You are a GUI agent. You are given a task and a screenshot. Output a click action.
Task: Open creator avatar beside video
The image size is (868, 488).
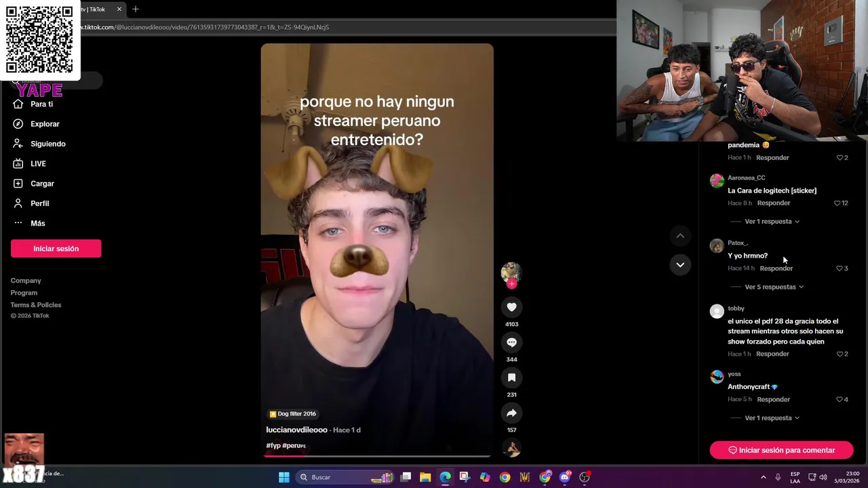(511, 272)
